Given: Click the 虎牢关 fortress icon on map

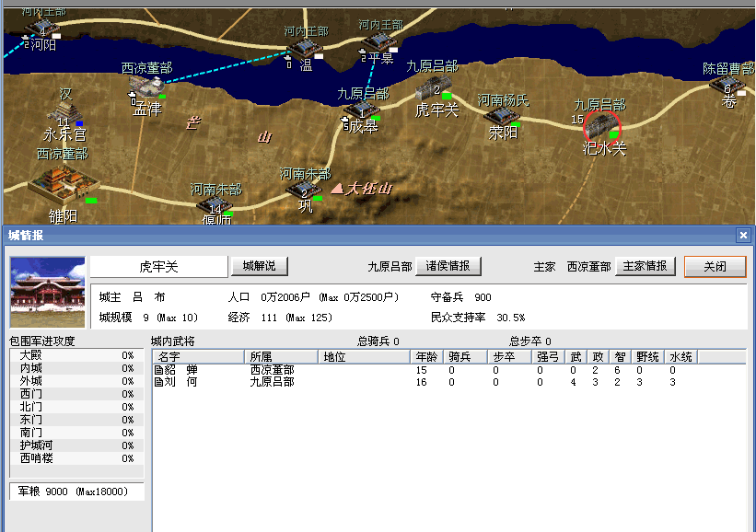Looking at the screenshot, I should click(431, 90).
